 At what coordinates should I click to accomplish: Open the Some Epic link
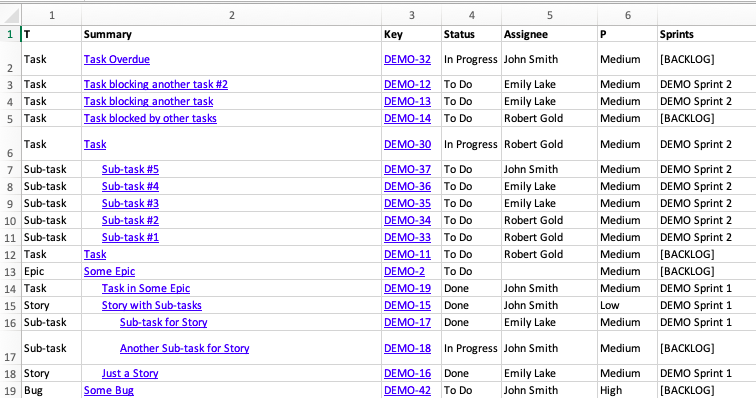(x=109, y=271)
